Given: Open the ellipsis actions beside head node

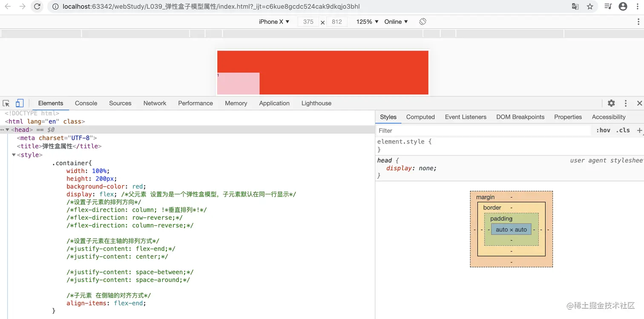Looking at the screenshot, I should 2,129.
